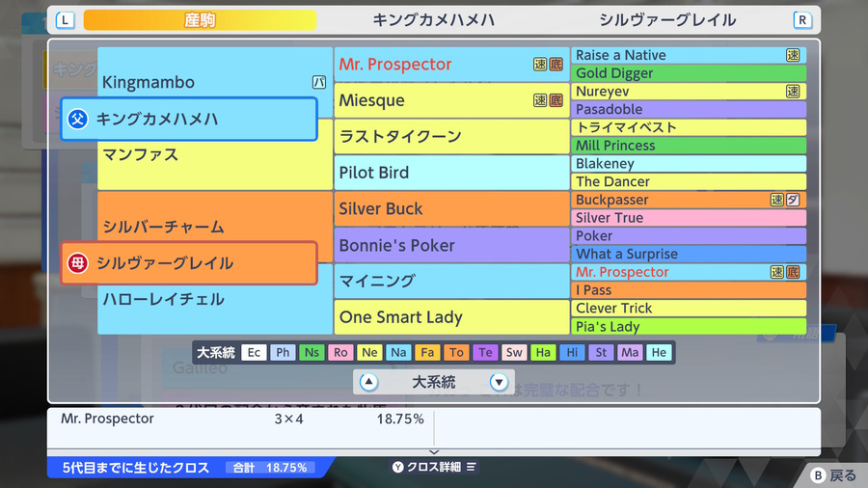Select the Pia's Lady pedigree cell
This screenshot has height=488, width=868.
(x=689, y=326)
